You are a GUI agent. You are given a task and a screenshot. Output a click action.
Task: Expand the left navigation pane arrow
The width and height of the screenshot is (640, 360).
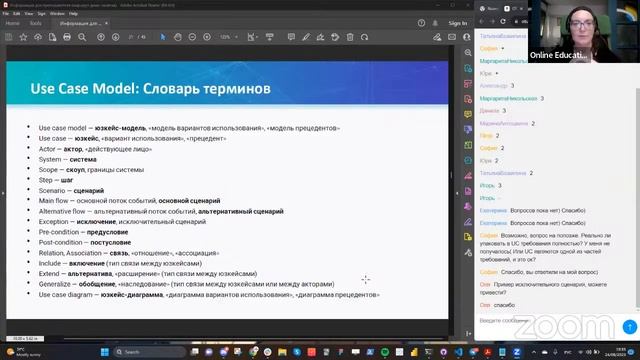(x=3, y=193)
